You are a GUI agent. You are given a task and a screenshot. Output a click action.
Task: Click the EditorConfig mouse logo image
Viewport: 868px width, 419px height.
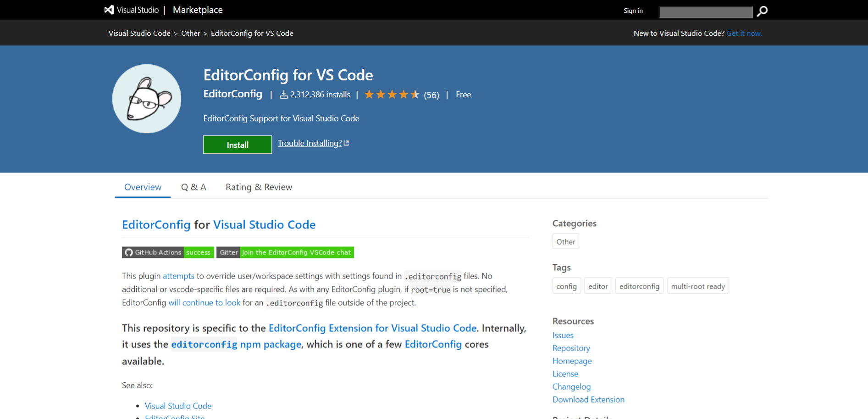pyautogui.click(x=147, y=99)
